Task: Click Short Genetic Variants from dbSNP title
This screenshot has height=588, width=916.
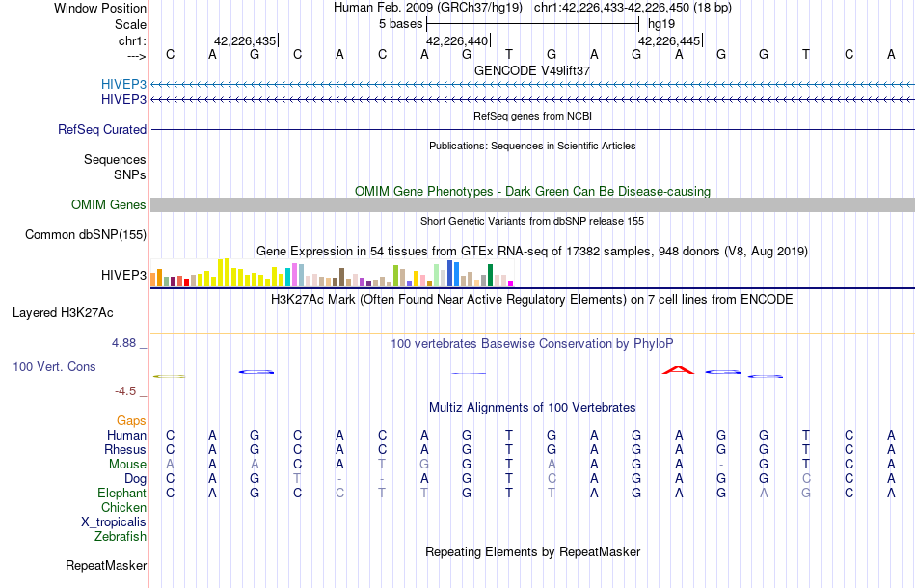Action: (x=532, y=221)
